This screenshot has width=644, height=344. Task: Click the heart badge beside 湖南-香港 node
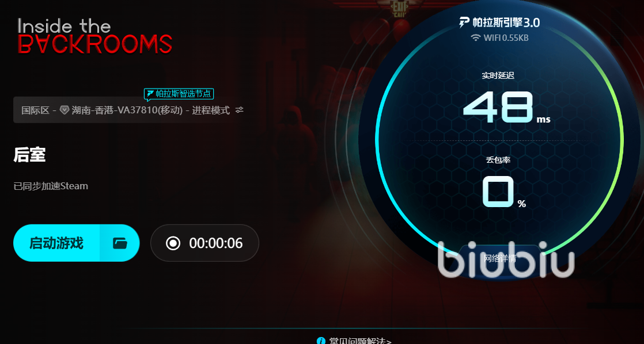[x=65, y=110]
